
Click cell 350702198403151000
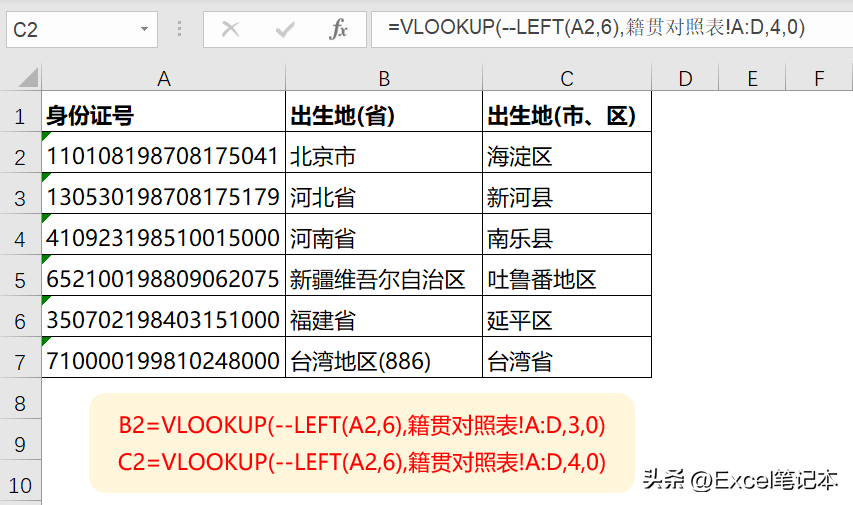coord(164,316)
